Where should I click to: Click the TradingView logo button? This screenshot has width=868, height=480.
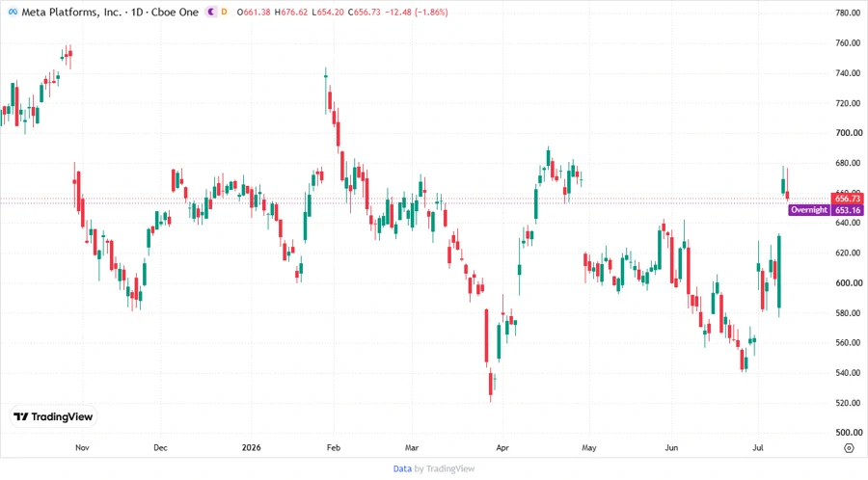click(53, 417)
